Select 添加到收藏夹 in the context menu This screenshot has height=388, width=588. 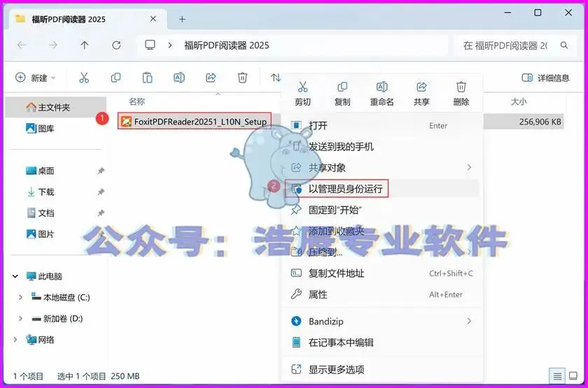pyautogui.click(x=381, y=231)
